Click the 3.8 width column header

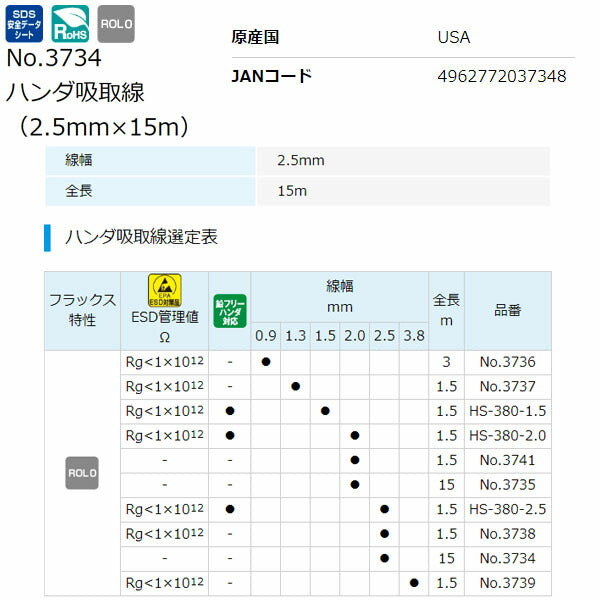tap(414, 336)
